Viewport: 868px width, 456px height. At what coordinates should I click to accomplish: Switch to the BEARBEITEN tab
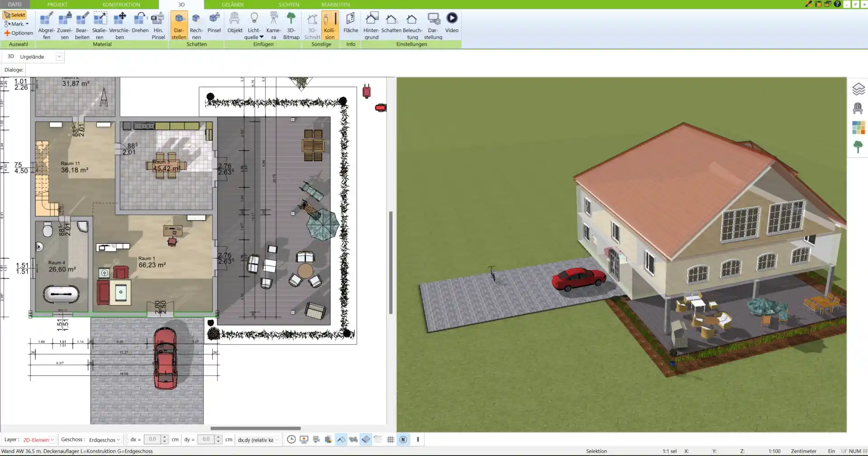(x=335, y=5)
